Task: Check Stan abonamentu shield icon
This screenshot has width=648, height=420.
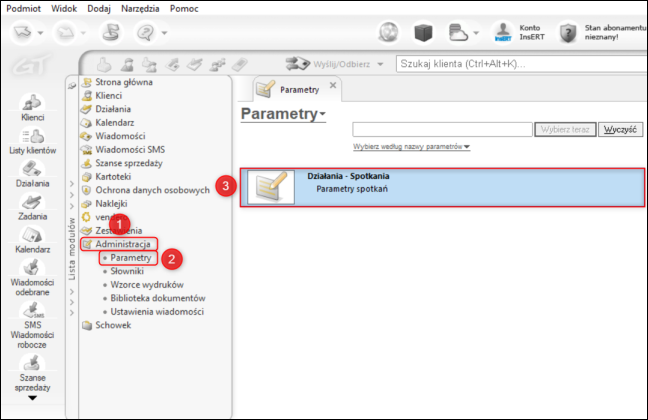Action: point(568,33)
